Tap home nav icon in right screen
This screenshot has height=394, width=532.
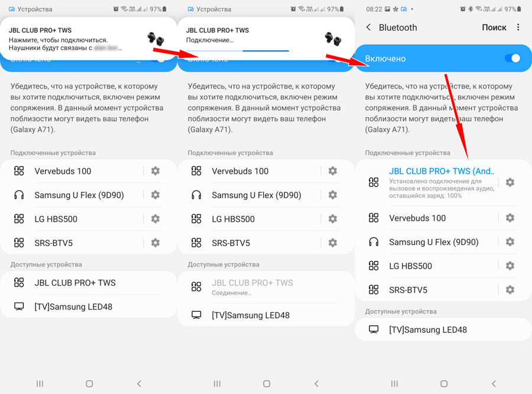click(444, 384)
